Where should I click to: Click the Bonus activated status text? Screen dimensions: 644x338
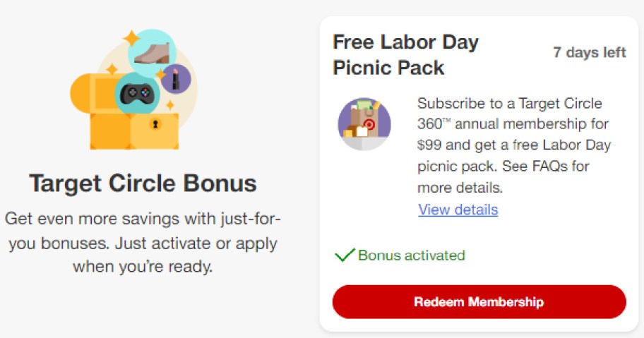tap(411, 255)
